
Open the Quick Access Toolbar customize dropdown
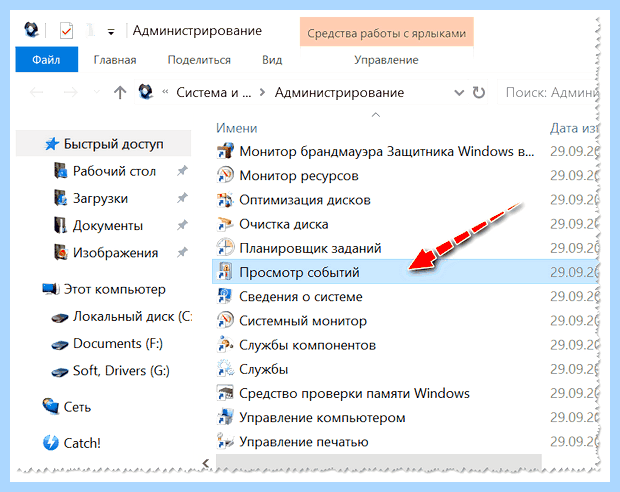(111, 32)
